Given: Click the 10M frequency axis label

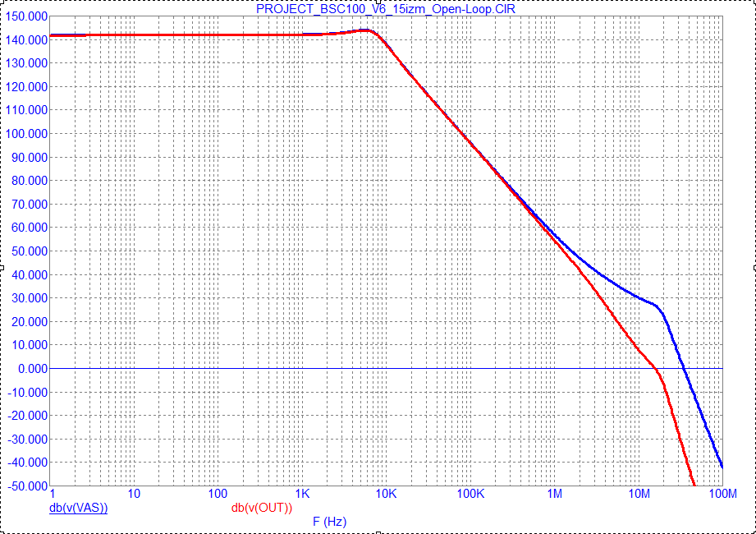Looking at the screenshot, I should click(x=639, y=494).
